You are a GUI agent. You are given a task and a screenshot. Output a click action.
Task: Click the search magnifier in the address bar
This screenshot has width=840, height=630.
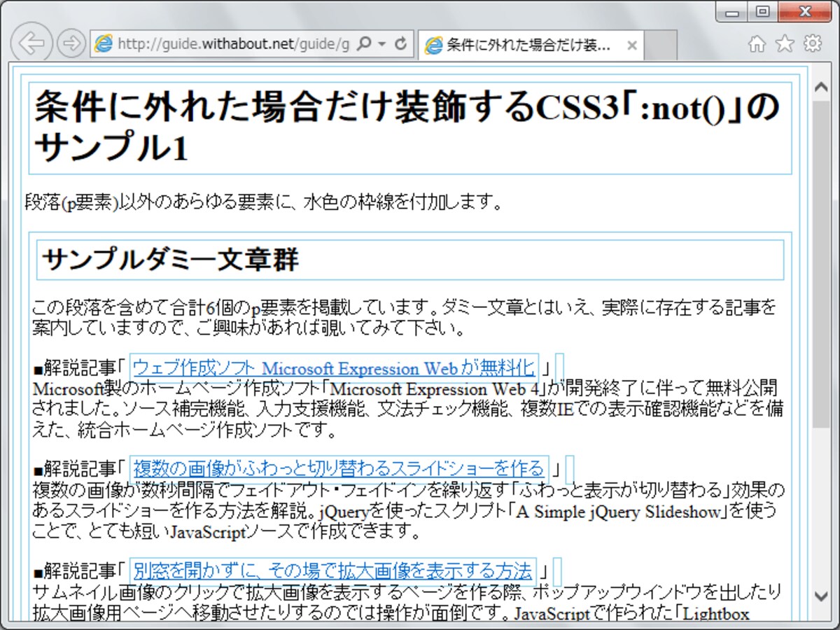(x=364, y=44)
